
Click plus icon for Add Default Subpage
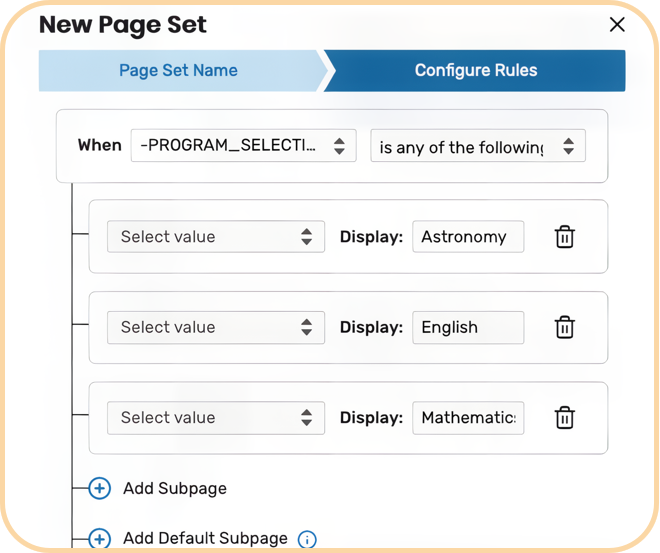pos(99,539)
